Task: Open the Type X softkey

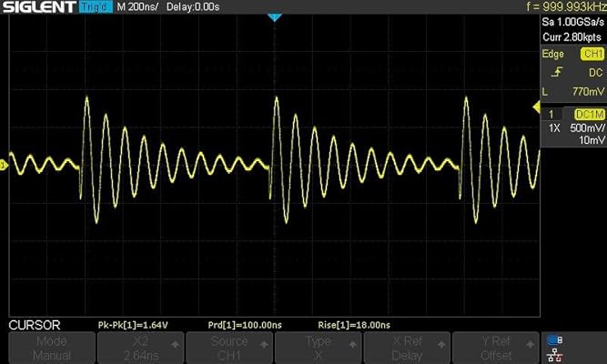Action: (x=319, y=348)
